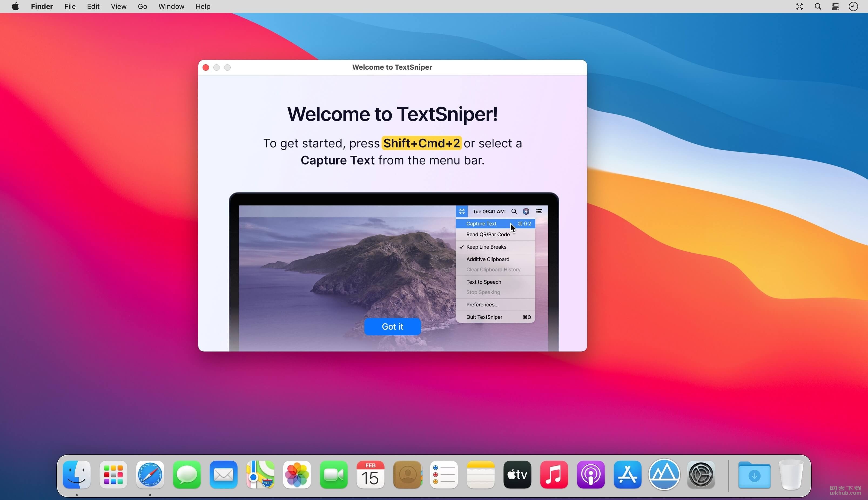
Task: Open the Edit menu
Action: [93, 6]
